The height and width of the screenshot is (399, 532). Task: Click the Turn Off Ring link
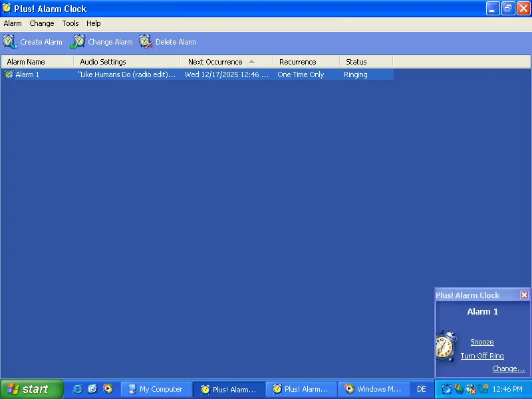click(482, 356)
